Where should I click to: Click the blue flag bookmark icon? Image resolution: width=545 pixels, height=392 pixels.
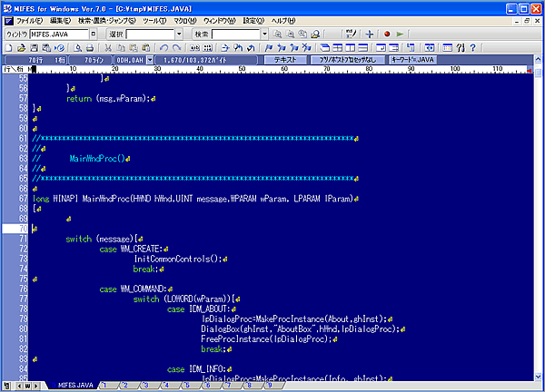coord(268,47)
